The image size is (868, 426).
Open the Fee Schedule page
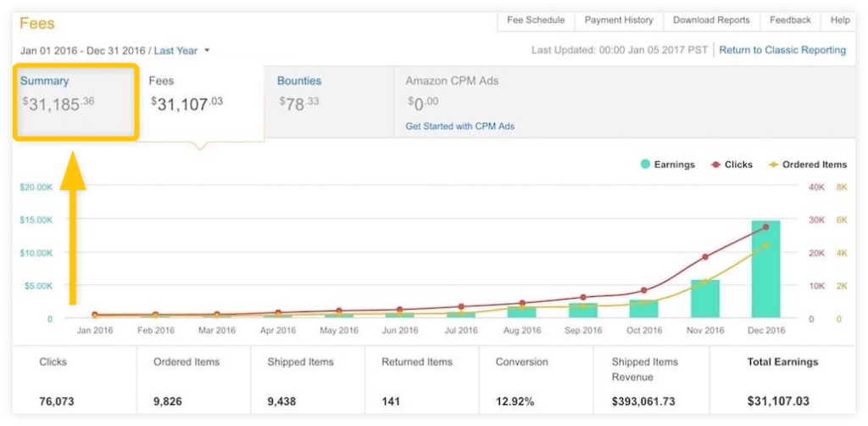point(536,20)
